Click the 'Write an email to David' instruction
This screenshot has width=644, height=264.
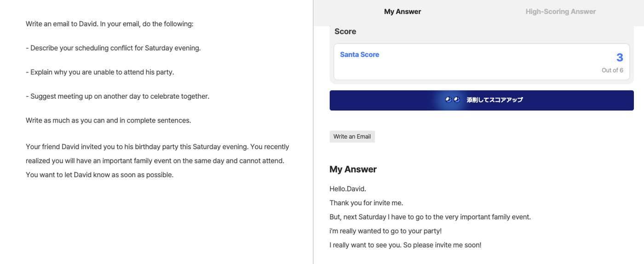[109, 24]
